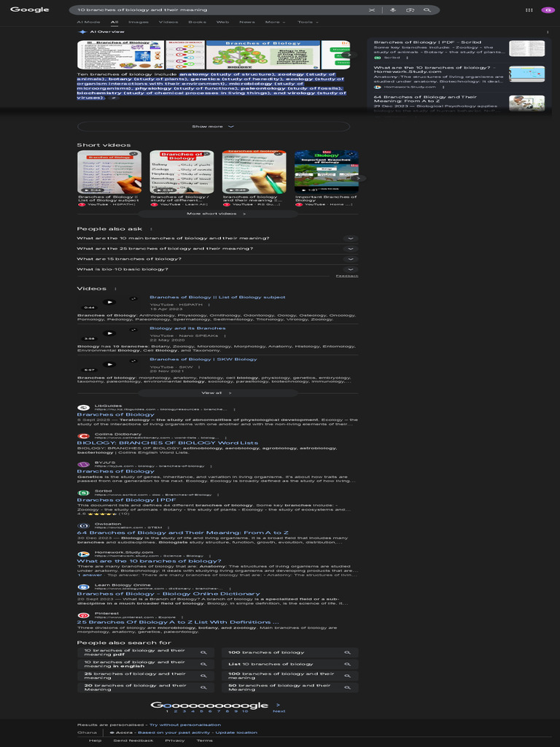
Task: Play the SKW Biology video thumbnail
Action: coord(109,365)
